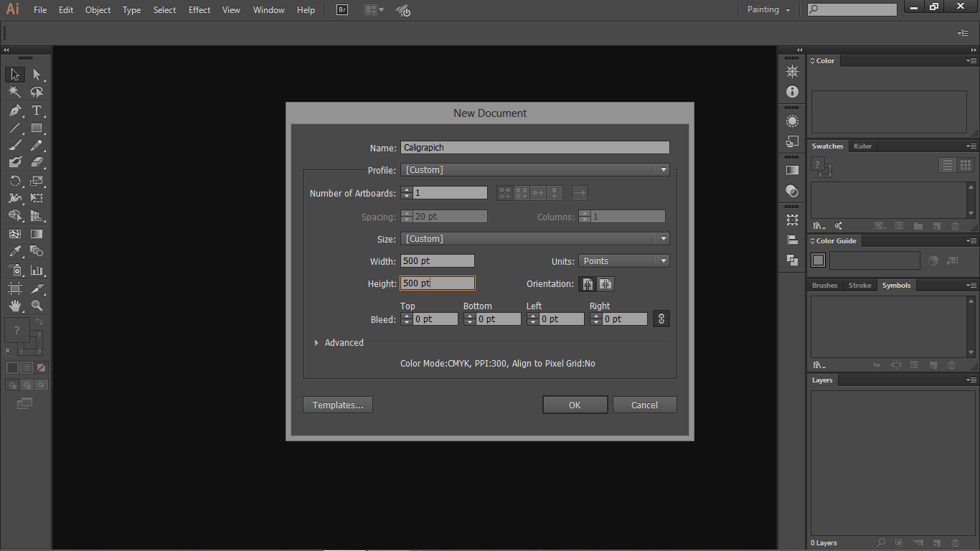This screenshot has width=980, height=551.
Task: Open the File menu
Action: click(40, 10)
